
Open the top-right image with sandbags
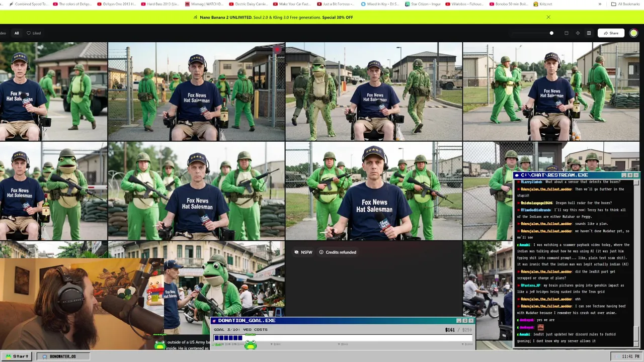click(x=551, y=91)
